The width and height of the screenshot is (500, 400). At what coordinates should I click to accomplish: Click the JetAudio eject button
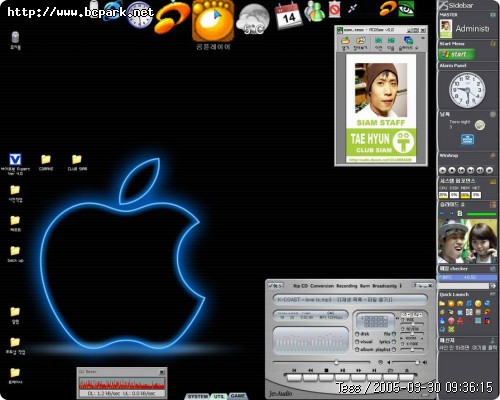[x=407, y=377]
